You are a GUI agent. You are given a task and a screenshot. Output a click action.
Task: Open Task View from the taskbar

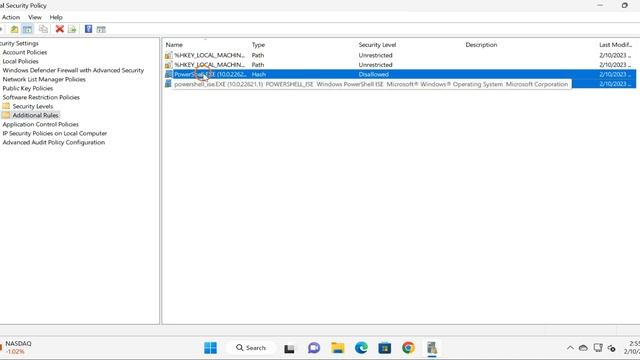pyautogui.click(x=289, y=348)
